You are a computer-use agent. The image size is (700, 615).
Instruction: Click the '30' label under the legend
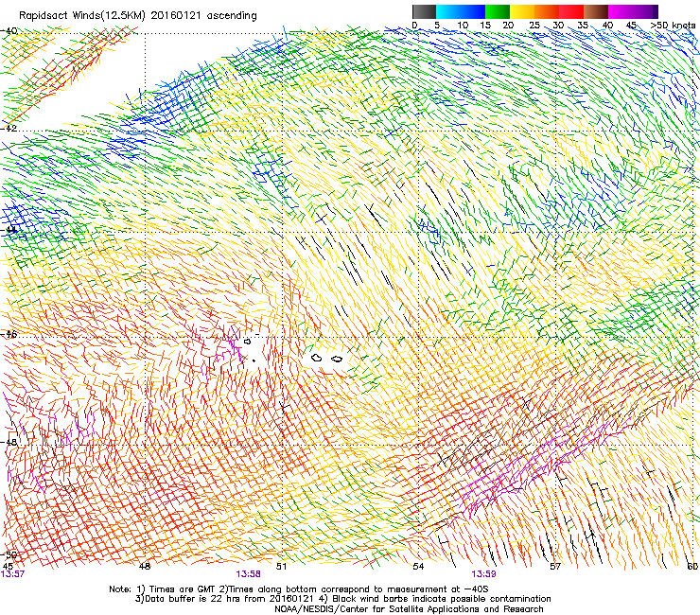click(558, 26)
